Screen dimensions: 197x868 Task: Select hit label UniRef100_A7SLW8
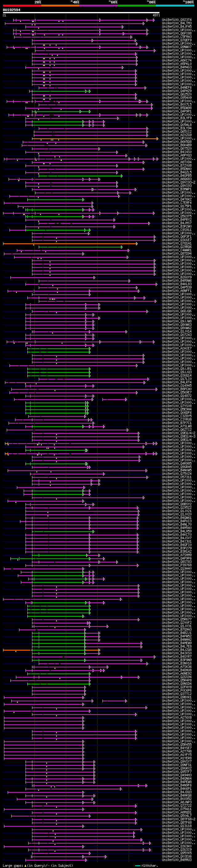click(177, 426)
